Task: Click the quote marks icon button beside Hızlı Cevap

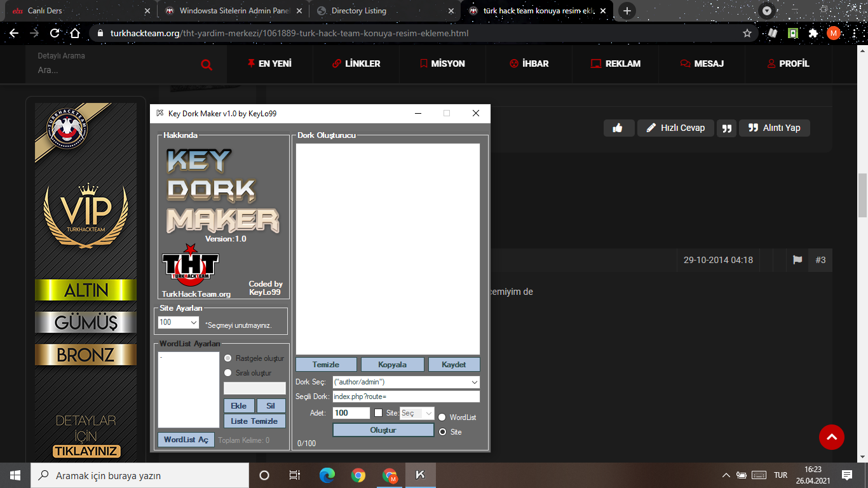Action: (727, 128)
